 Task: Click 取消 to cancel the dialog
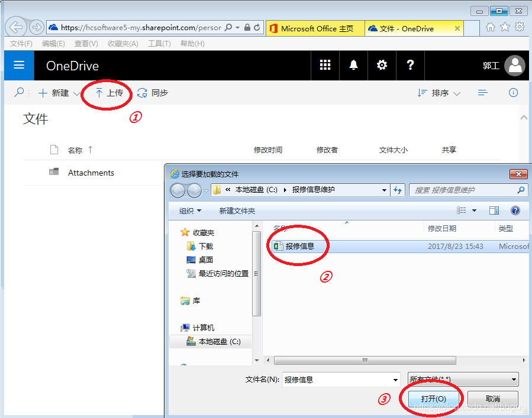tap(492, 398)
